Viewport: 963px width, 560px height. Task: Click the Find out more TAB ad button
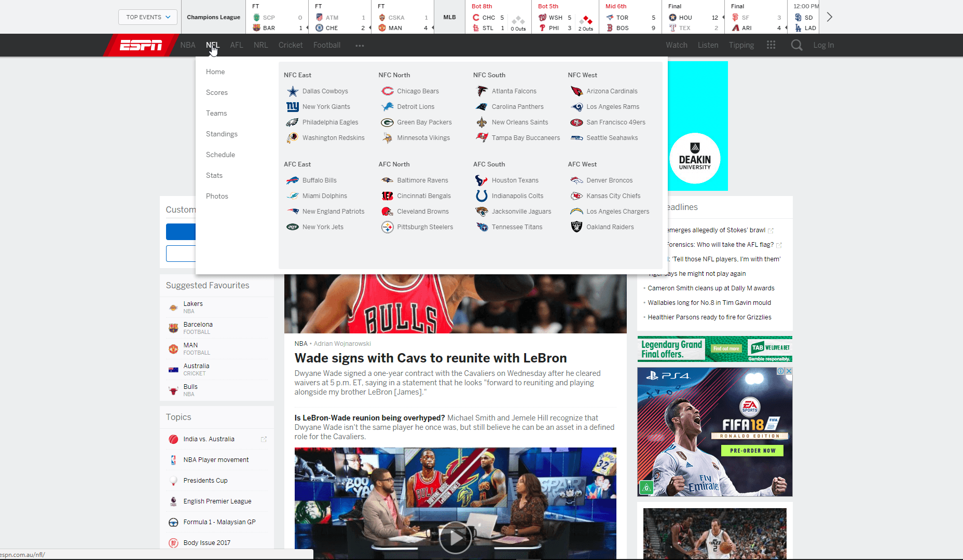coord(726,348)
